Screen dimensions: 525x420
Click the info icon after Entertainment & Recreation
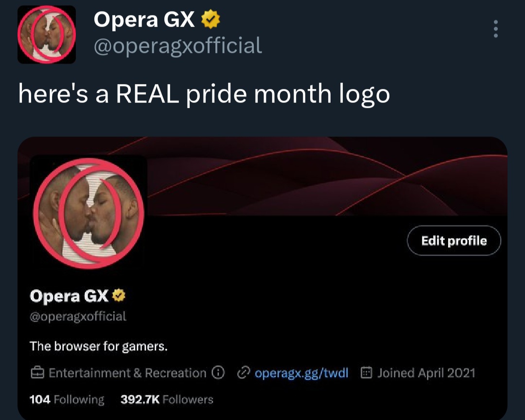tap(218, 373)
